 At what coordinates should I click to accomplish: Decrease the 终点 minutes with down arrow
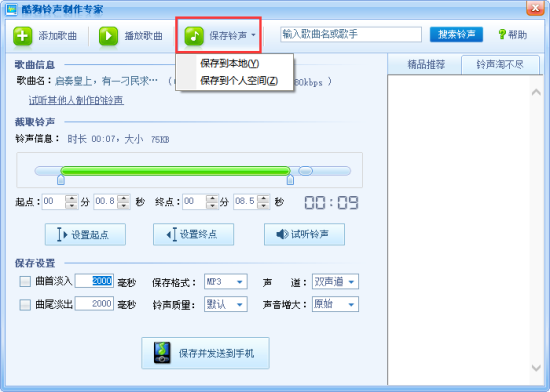click(212, 205)
